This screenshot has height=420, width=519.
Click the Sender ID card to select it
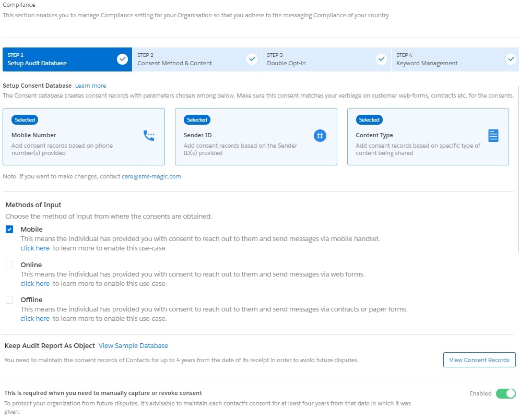tap(256, 137)
